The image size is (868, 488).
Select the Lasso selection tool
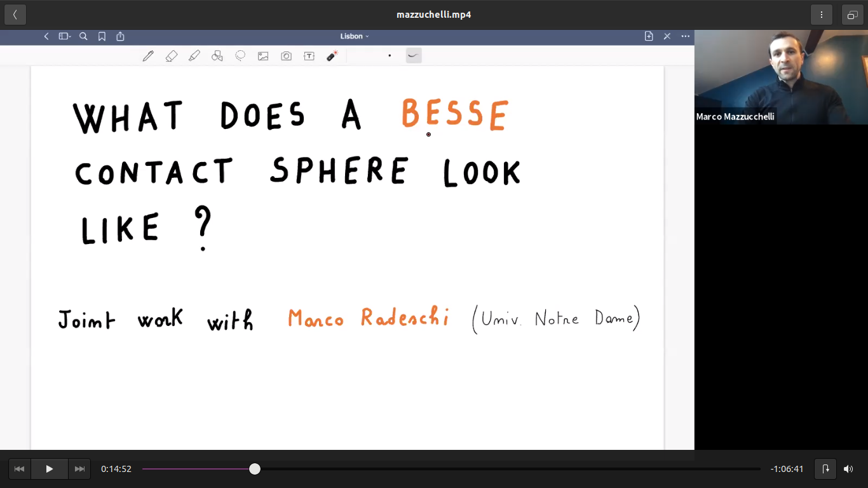pyautogui.click(x=240, y=56)
